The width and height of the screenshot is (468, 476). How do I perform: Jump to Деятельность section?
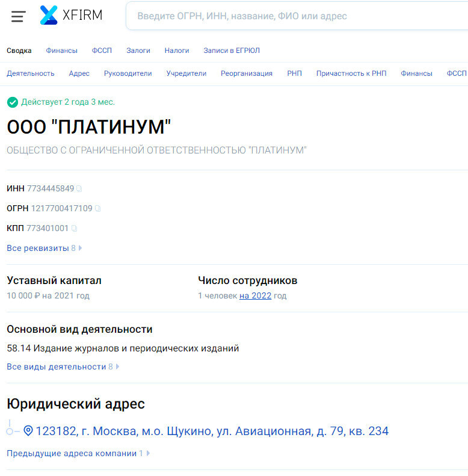click(x=30, y=73)
